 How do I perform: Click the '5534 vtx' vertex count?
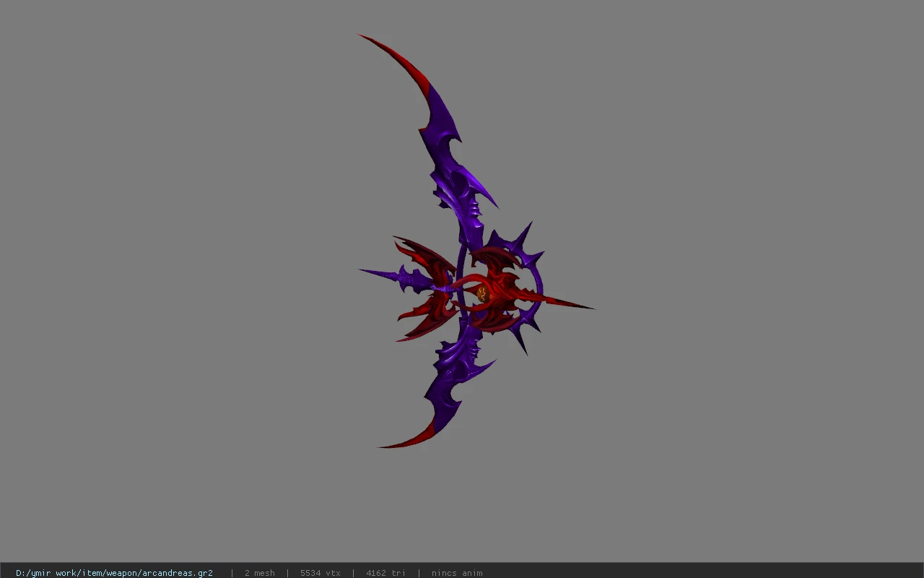point(320,573)
